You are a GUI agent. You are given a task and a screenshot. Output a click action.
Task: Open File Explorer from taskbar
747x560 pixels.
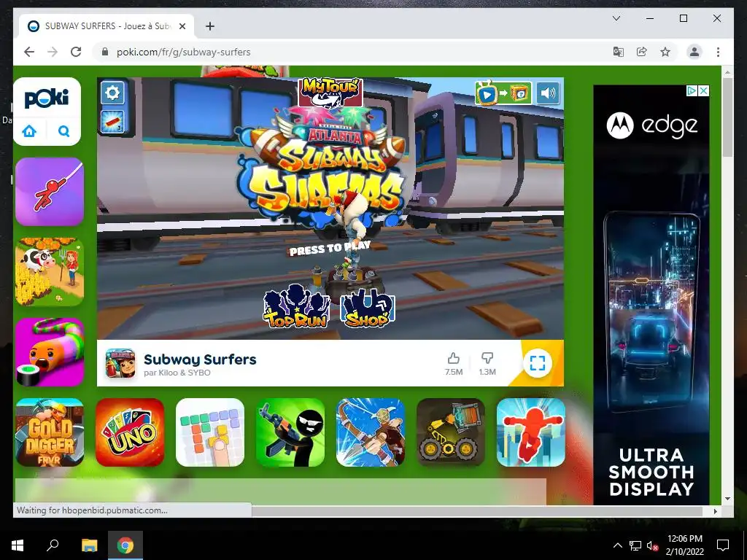[x=89, y=545]
